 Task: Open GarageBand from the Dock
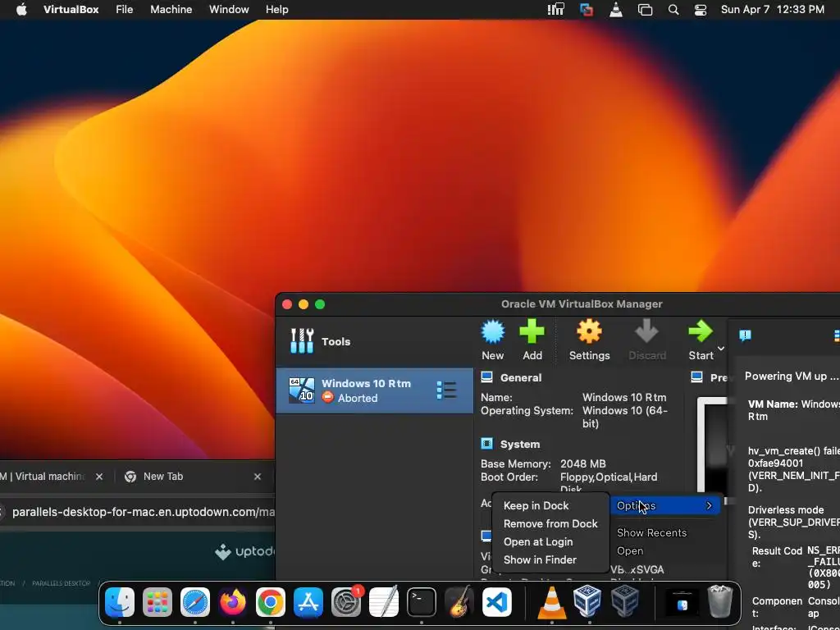coord(459,601)
